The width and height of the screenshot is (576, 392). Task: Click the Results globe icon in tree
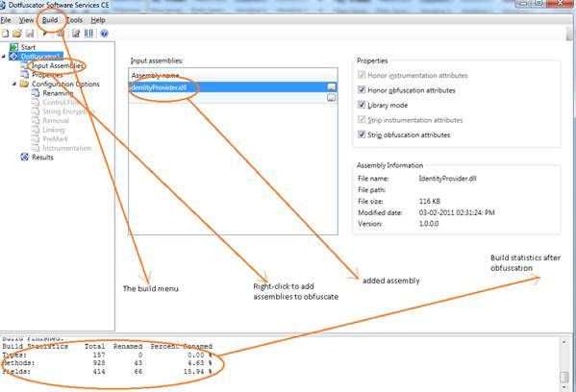click(25, 158)
